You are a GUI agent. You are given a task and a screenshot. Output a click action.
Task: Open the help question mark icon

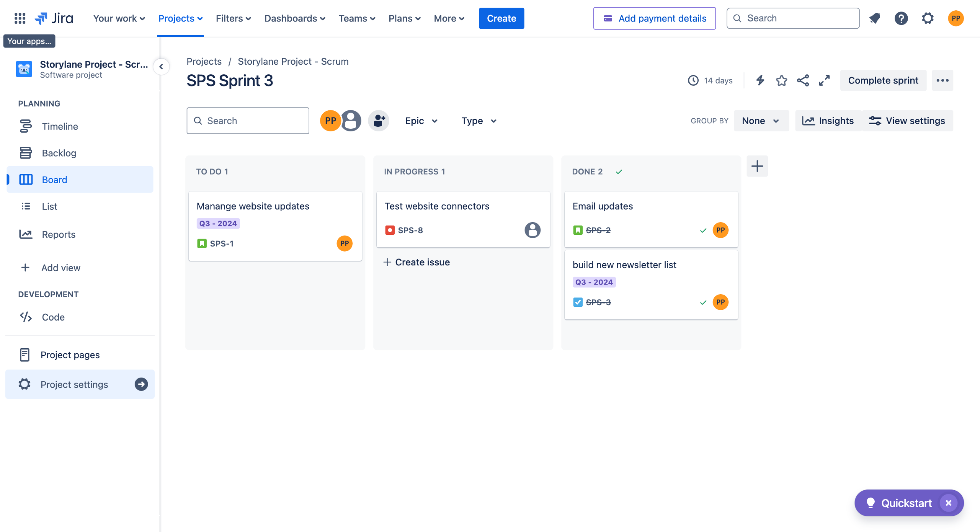(x=901, y=18)
